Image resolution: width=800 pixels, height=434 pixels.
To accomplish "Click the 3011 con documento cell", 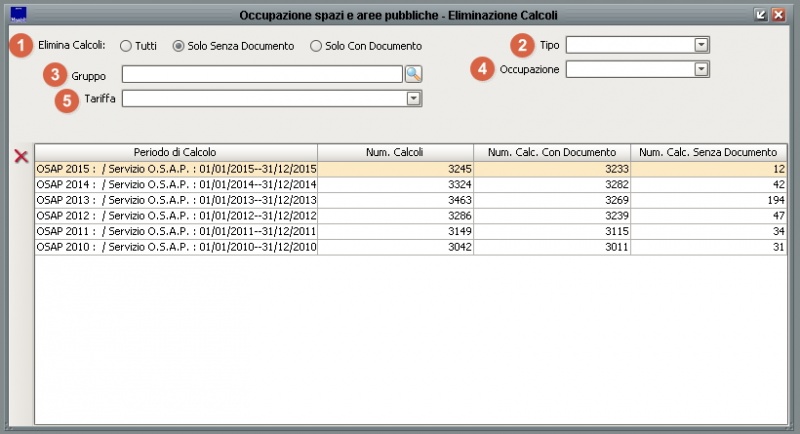I will tap(552, 247).
